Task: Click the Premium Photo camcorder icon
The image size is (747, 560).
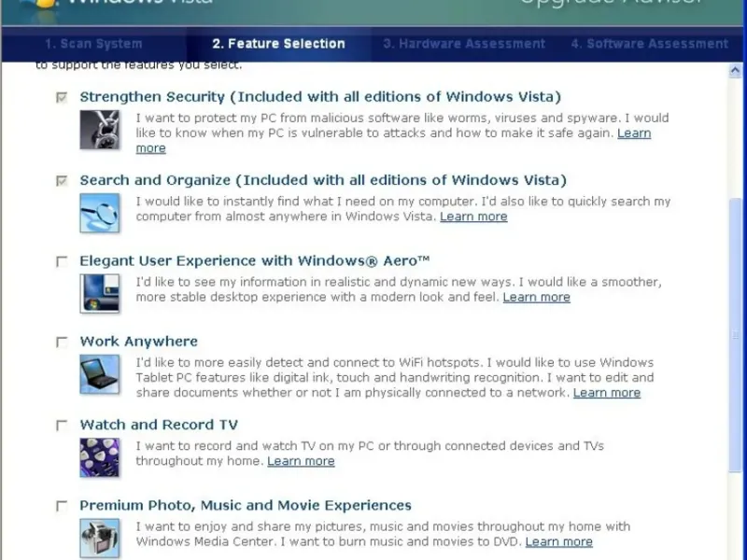Action: [x=100, y=539]
